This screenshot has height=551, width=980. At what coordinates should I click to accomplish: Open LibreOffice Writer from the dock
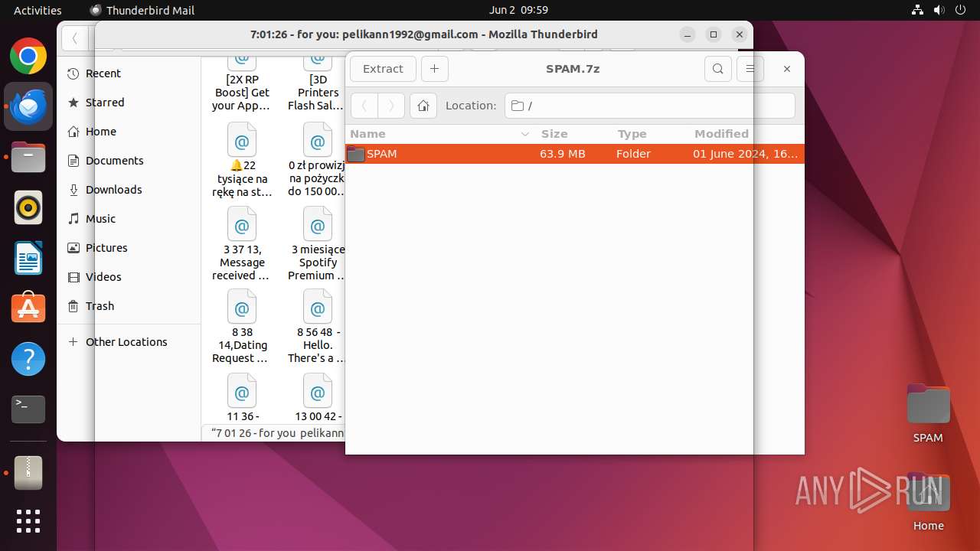coord(28,259)
